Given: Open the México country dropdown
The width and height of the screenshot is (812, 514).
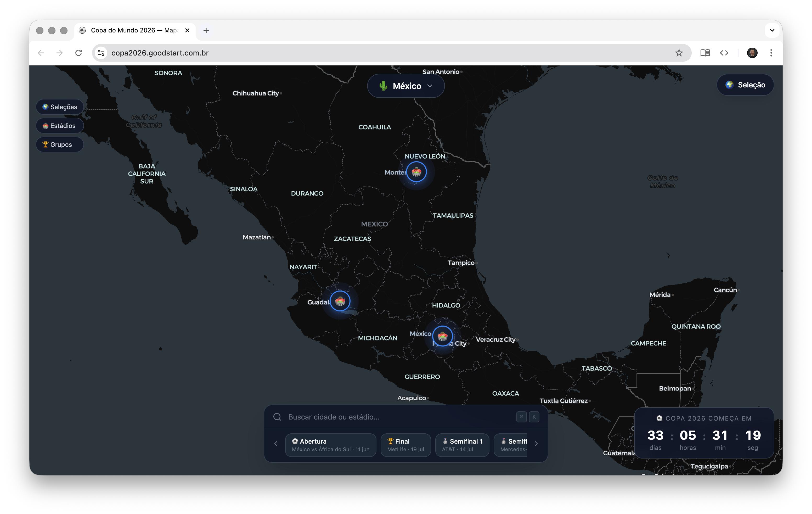Looking at the screenshot, I should click(x=406, y=86).
